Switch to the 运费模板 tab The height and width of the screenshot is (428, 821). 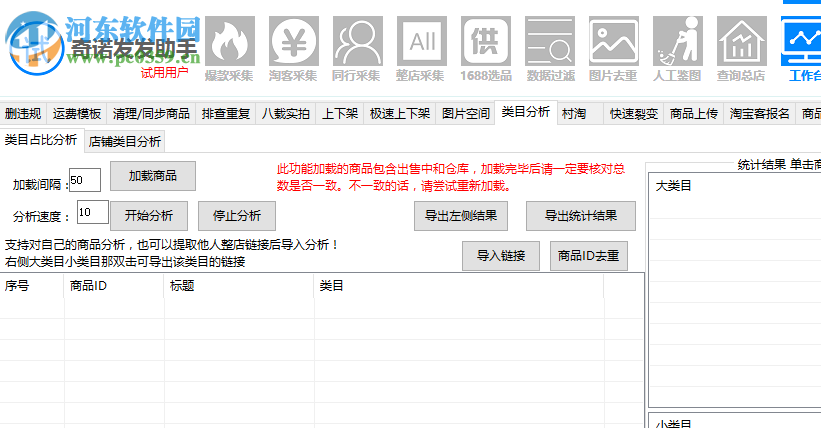(x=76, y=114)
